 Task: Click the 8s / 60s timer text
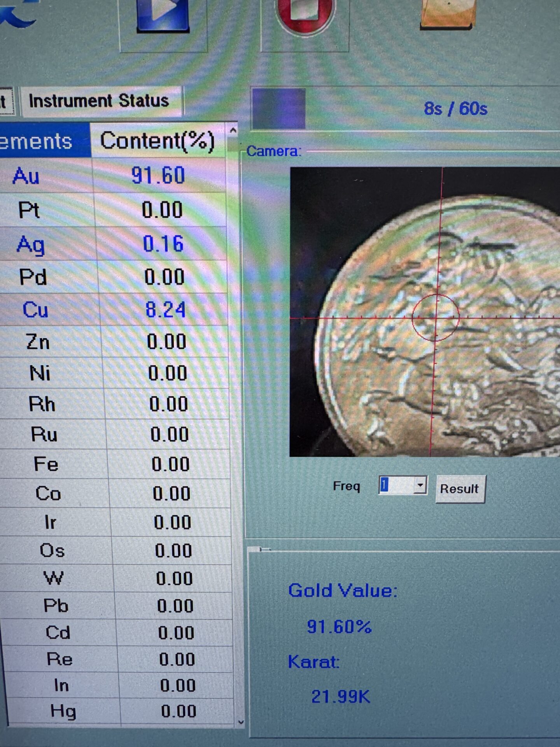pyautogui.click(x=455, y=109)
